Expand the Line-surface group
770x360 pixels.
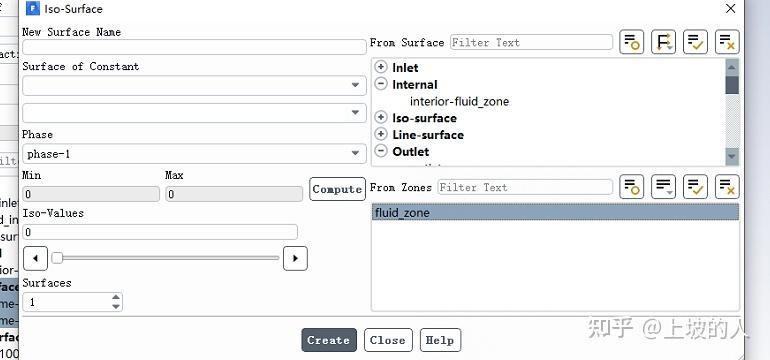coord(381,134)
